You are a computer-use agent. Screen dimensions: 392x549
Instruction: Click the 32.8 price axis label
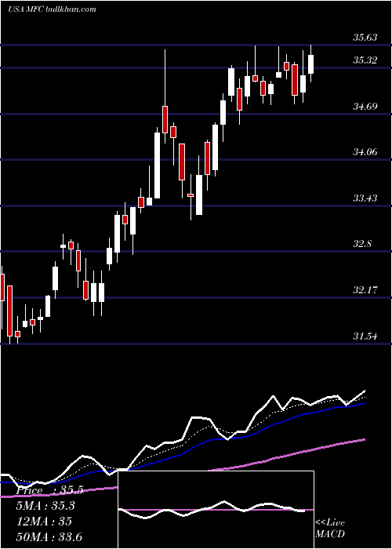click(362, 244)
